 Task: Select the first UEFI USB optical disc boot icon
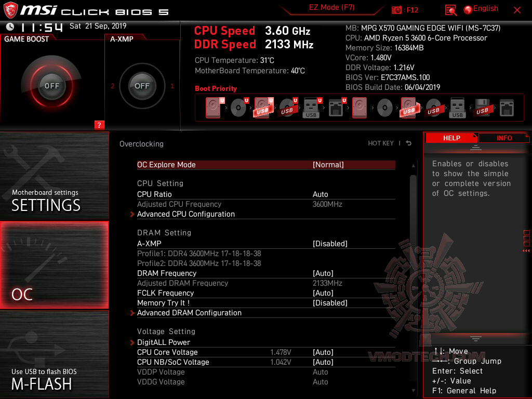click(288, 108)
